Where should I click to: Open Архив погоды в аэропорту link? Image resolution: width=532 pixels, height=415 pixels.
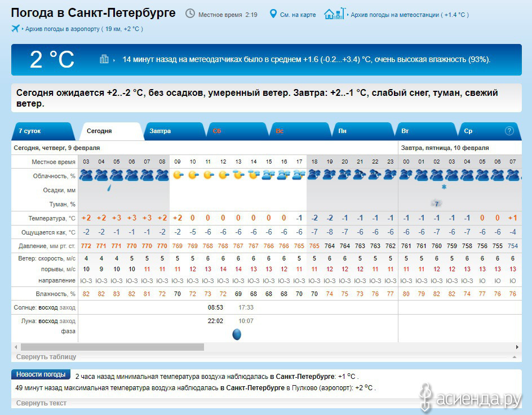pos(84,29)
